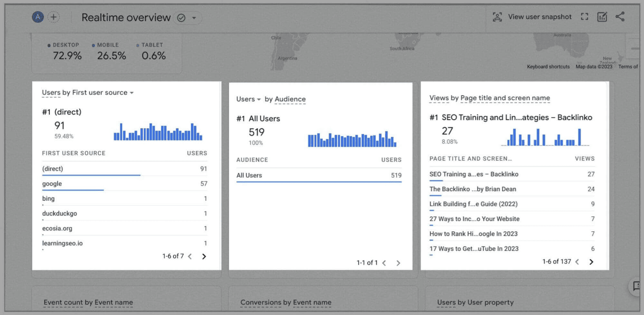
Task: Select The Backlinko by Brian Dean row
Action: (x=473, y=189)
